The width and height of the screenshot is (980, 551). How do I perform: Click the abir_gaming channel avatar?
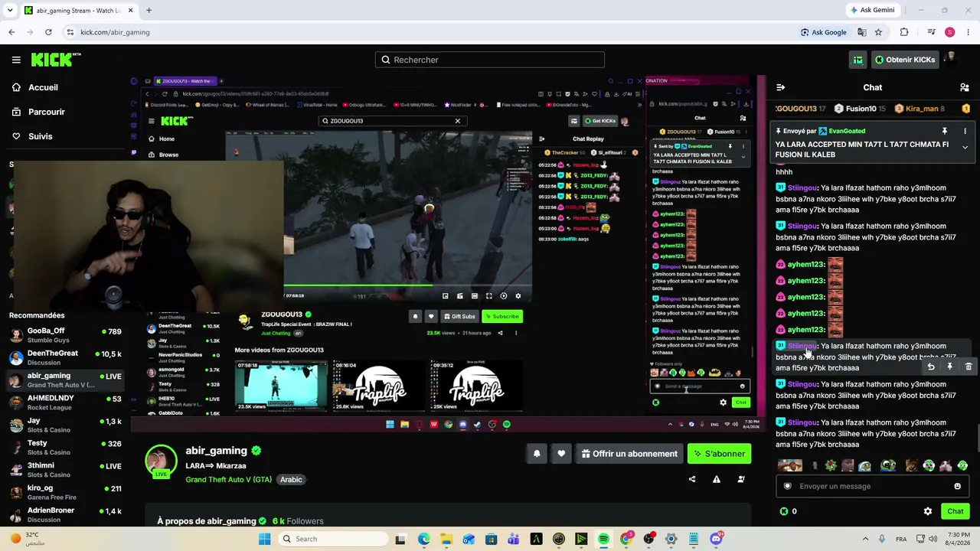(x=161, y=461)
